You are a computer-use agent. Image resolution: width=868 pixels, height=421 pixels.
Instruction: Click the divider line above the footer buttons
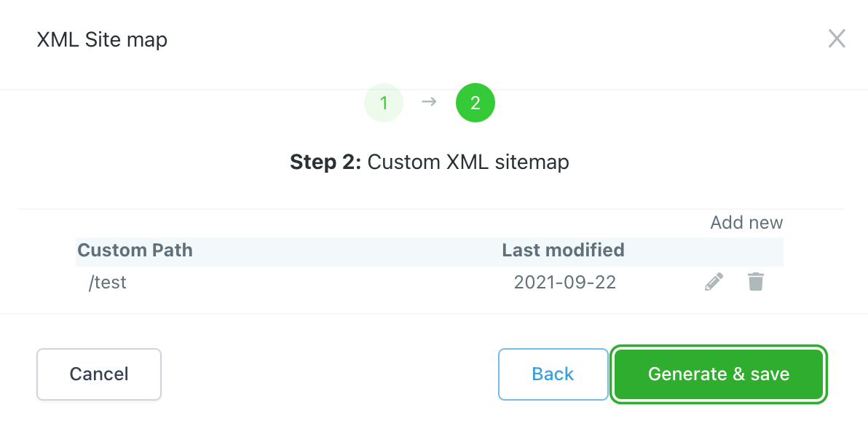click(x=434, y=315)
